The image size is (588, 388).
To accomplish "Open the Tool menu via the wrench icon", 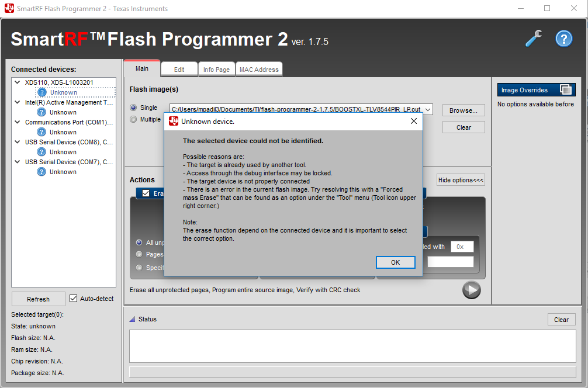I will [533, 37].
